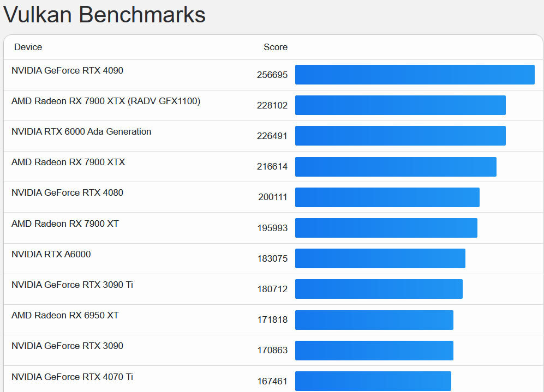
Task: Click the Score column header
Action: pyautogui.click(x=275, y=47)
